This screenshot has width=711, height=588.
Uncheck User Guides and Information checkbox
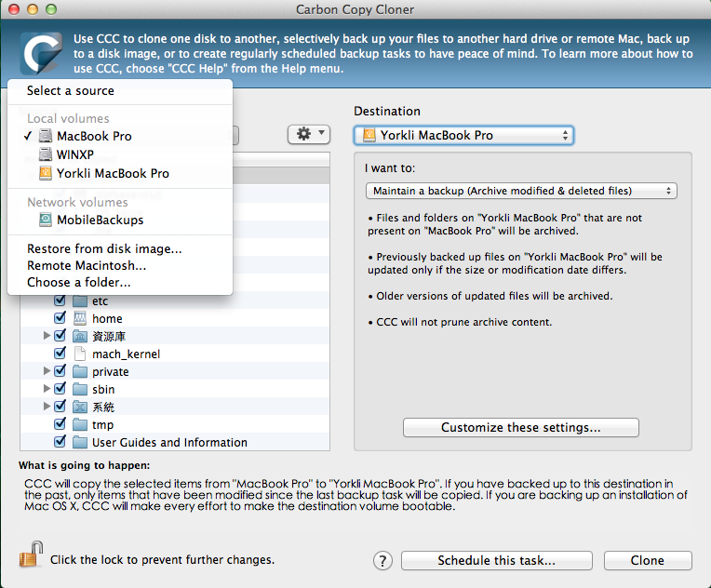[60, 442]
